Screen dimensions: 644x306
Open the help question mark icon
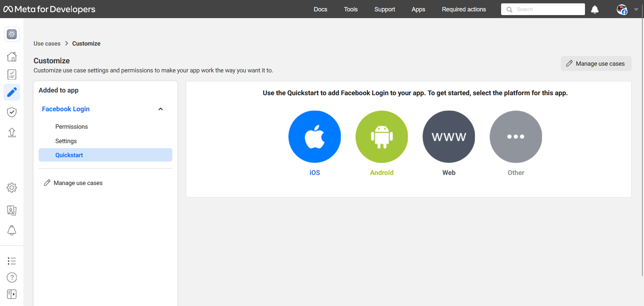coord(12,278)
